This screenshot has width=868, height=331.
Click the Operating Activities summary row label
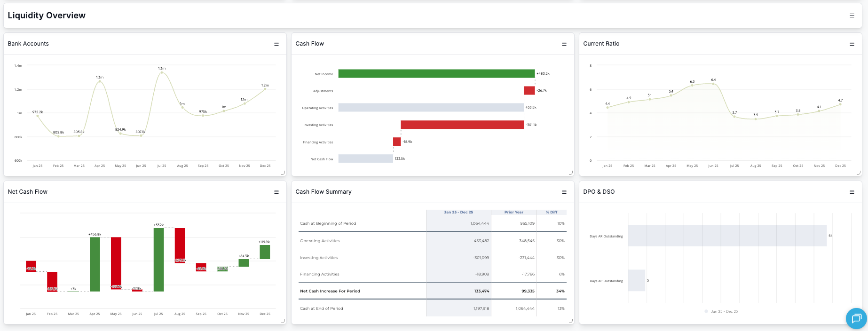pos(320,241)
